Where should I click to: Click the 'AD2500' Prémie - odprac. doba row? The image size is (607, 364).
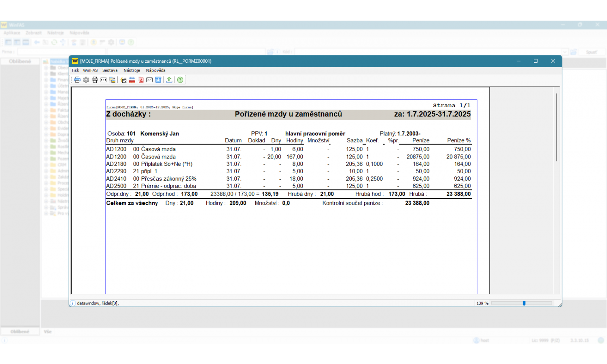point(289,186)
